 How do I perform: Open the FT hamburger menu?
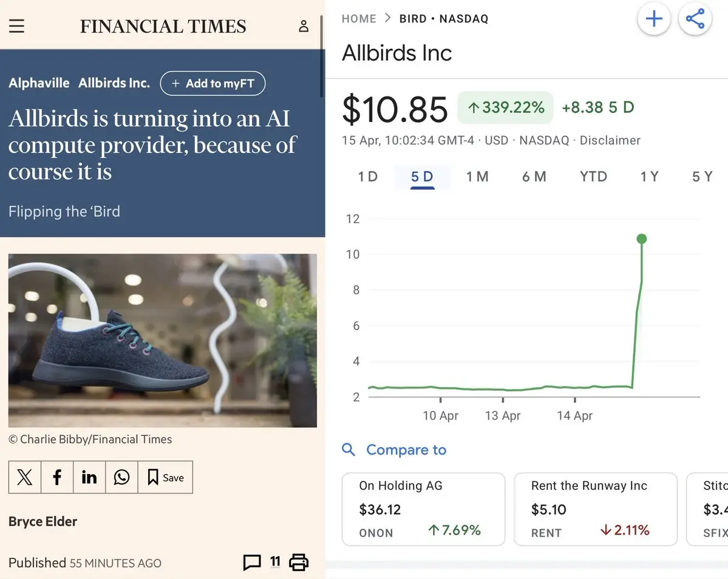16,27
